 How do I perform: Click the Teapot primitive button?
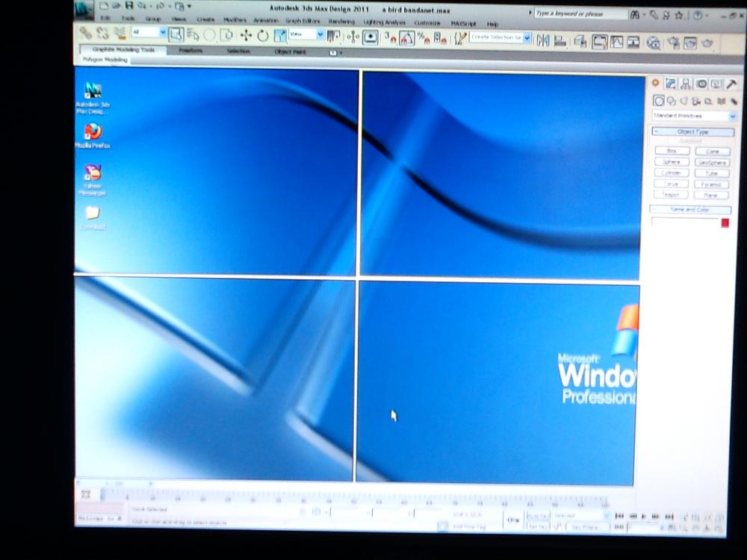coord(670,194)
